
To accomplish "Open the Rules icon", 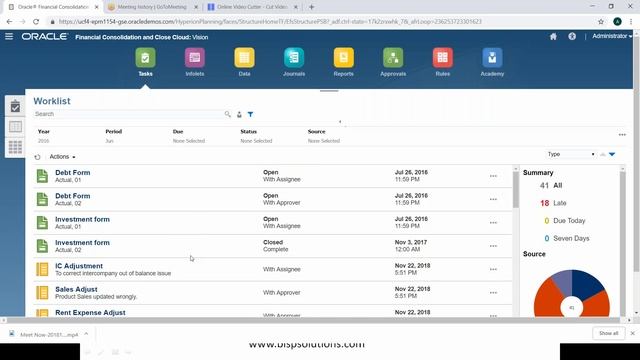I will 443,58.
